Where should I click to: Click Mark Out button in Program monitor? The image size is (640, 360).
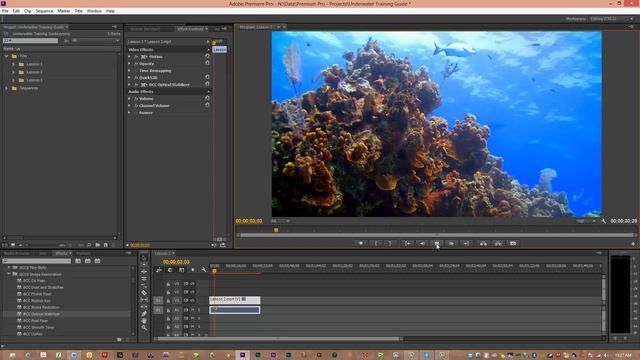pos(391,243)
